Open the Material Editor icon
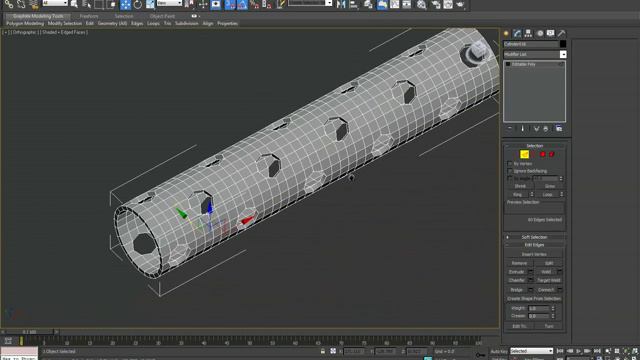 coord(422,4)
